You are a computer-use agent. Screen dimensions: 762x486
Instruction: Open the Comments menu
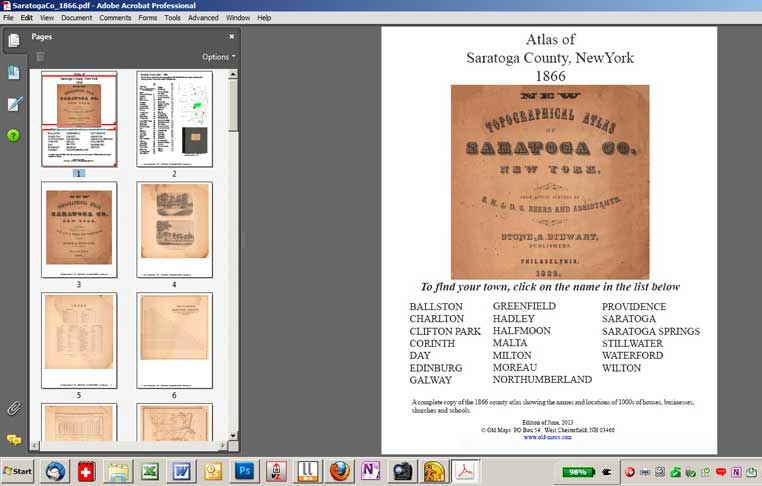click(x=115, y=17)
